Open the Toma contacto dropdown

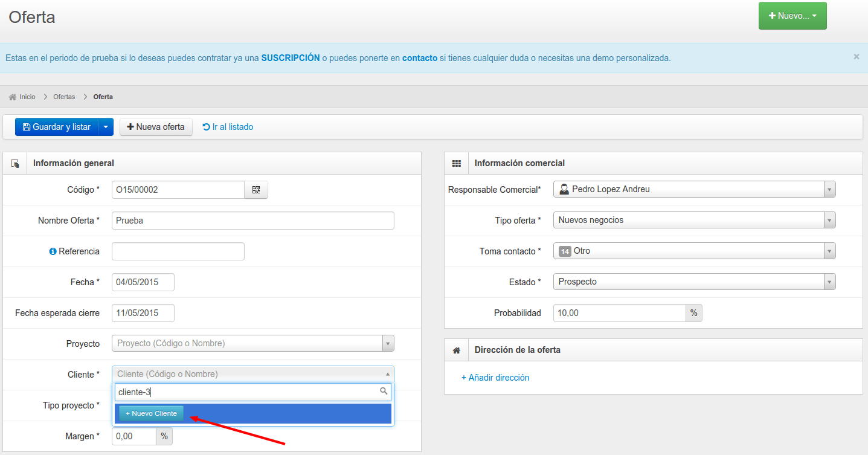(830, 251)
